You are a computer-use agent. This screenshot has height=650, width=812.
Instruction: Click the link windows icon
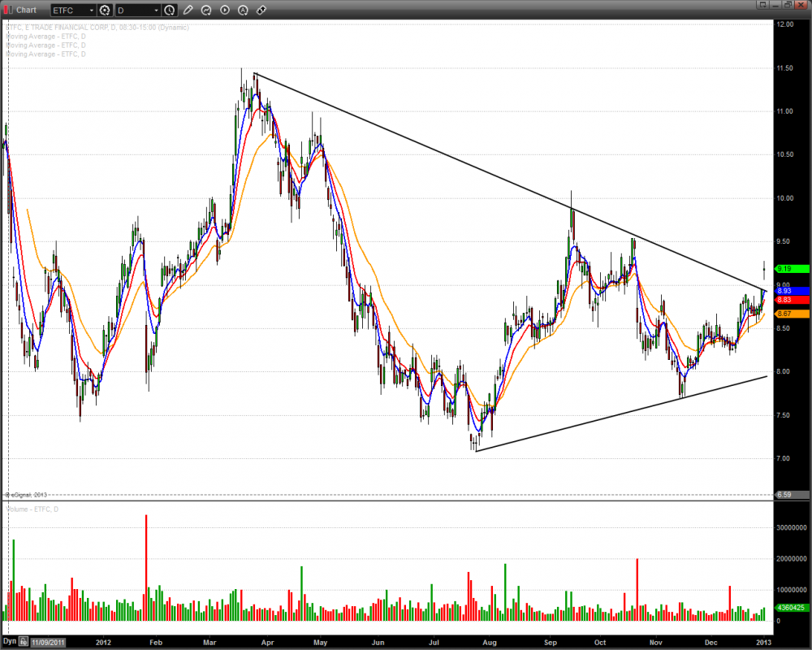coord(260,11)
